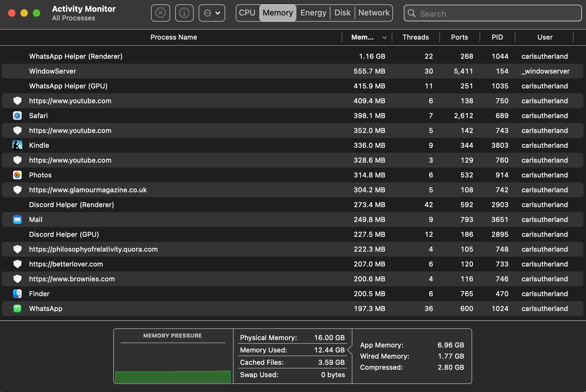Switch to the CPU tab
The image size is (586, 392).
[x=247, y=13]
